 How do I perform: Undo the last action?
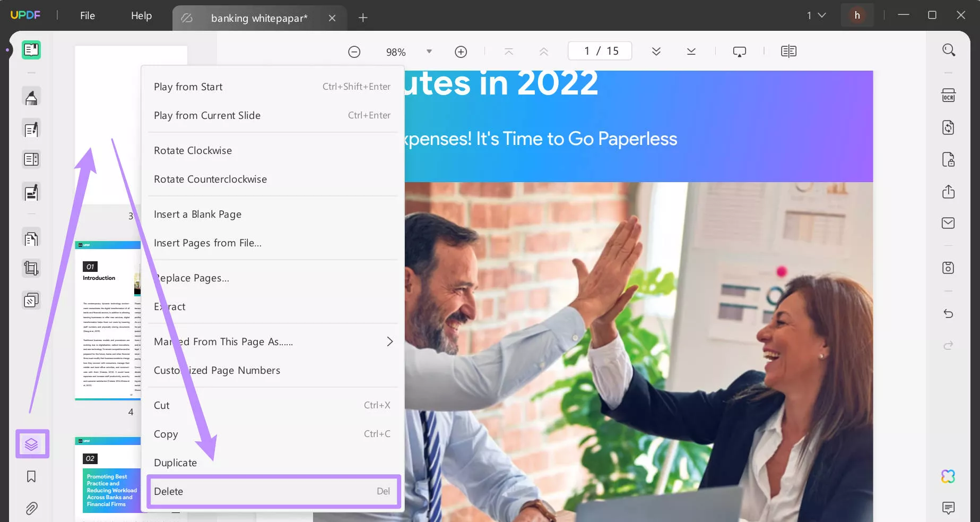pos(949,313)
